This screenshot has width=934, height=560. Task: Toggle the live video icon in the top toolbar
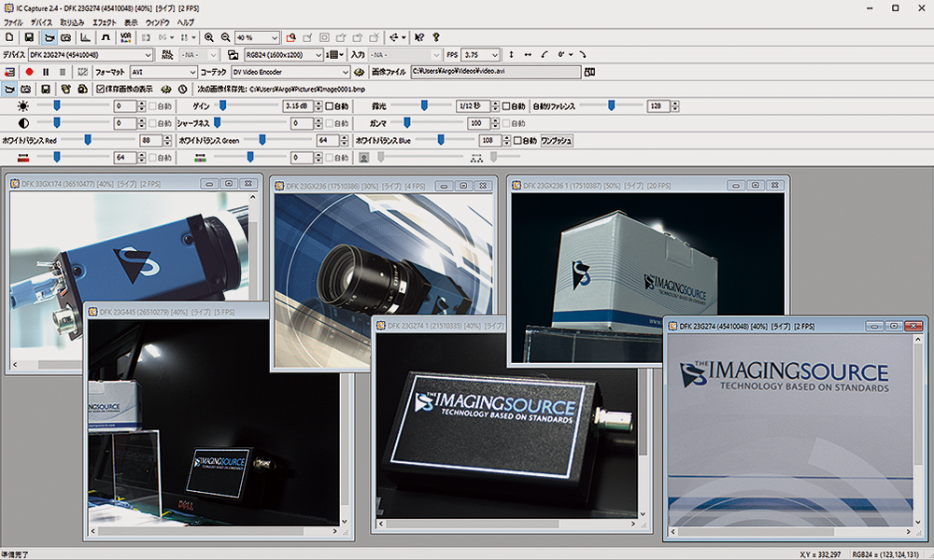click(x=50, y=37)
